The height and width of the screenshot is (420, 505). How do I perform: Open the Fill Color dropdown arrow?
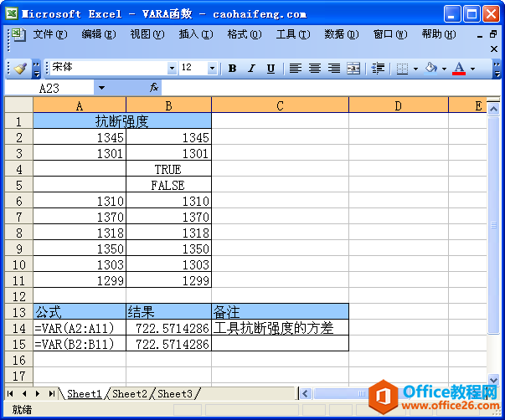click(x=444, y=69)
